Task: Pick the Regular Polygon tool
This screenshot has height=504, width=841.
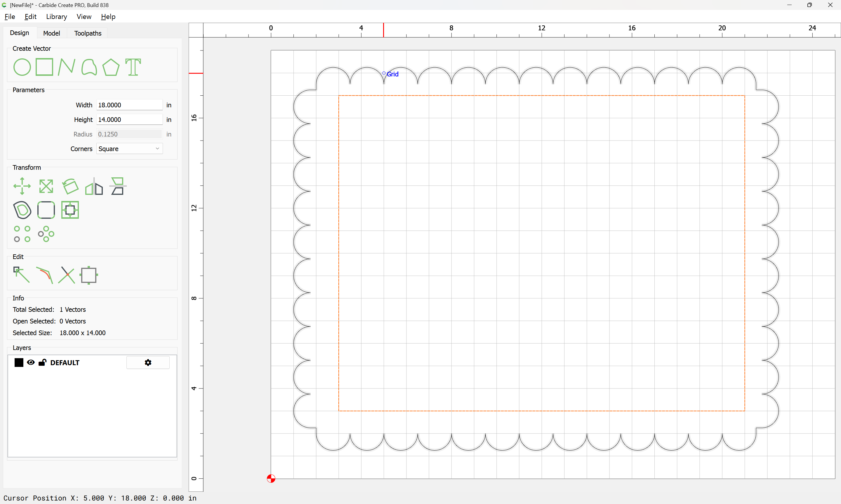Action: 111,67
